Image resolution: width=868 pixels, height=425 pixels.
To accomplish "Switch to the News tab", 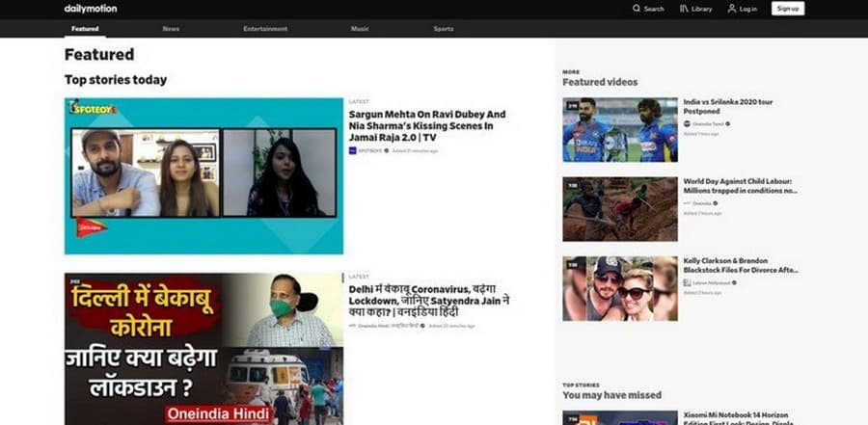I will point(171,29).
